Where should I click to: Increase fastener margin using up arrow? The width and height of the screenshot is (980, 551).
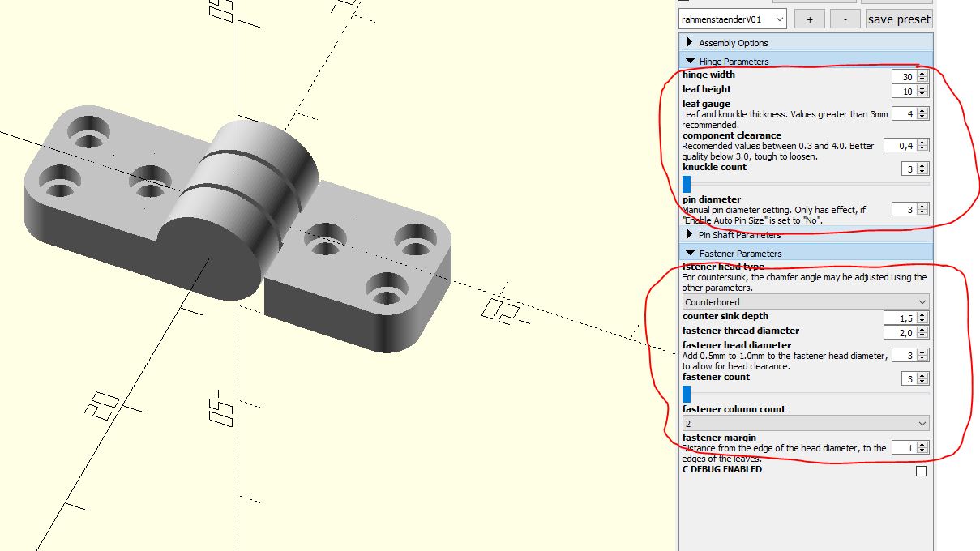[x=923, y=444]
